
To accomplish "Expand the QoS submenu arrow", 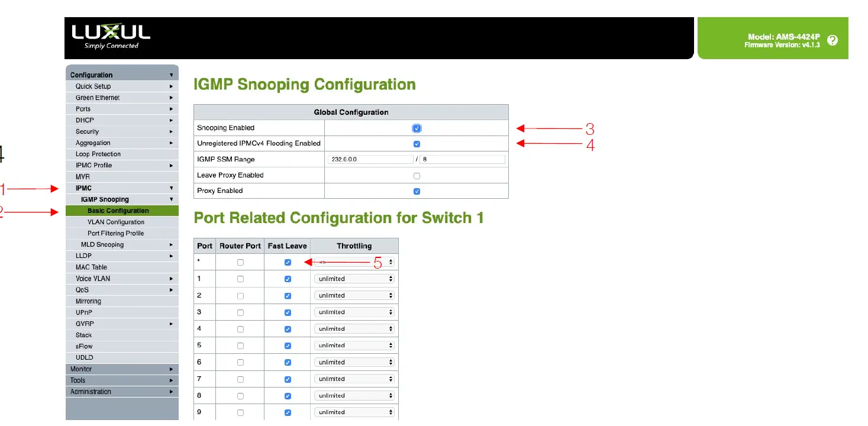I will pos(170,289).
